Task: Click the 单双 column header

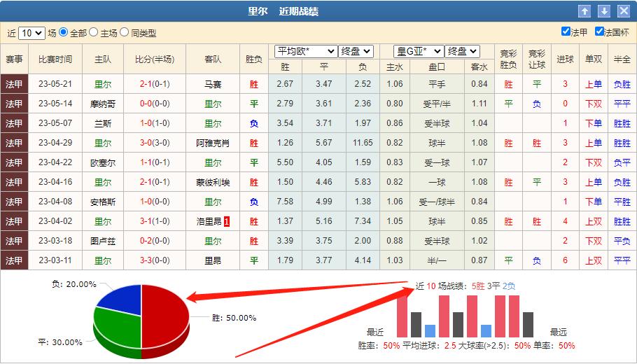Action: click(594, 59)
